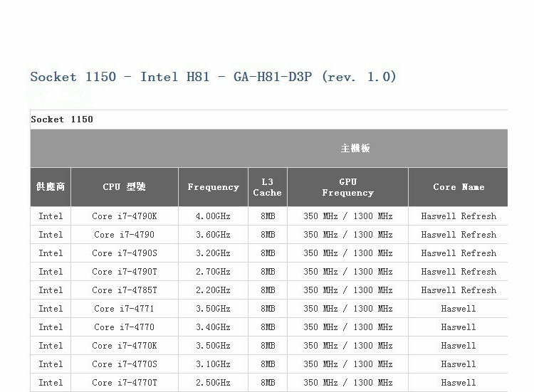Click the 'L3 Cache' column header

(x=267, y=187)
